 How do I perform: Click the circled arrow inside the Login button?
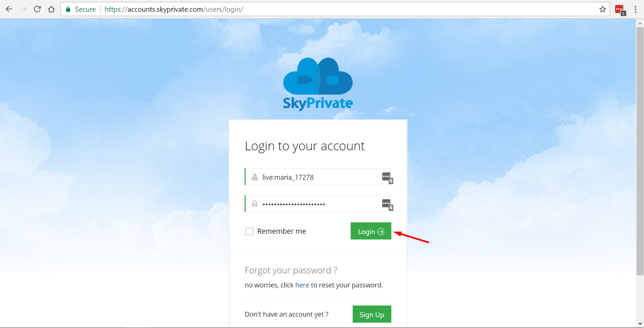[381, 231]
